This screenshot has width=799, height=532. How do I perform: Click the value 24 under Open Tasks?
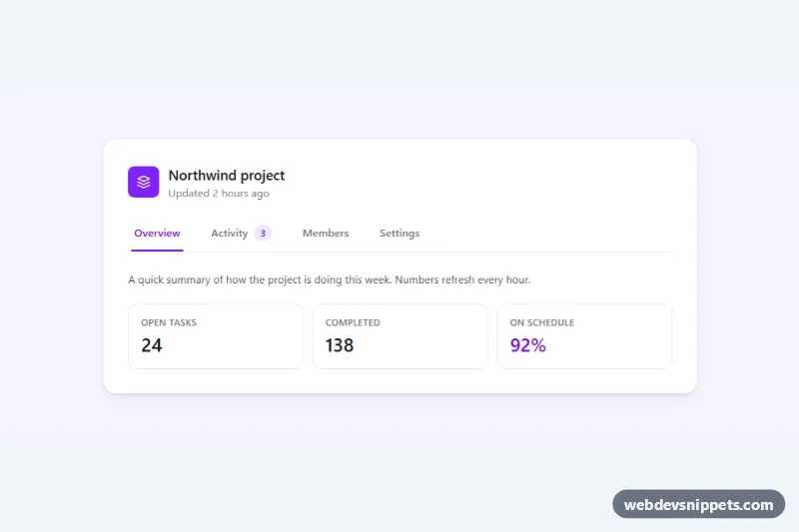[152, 345]
